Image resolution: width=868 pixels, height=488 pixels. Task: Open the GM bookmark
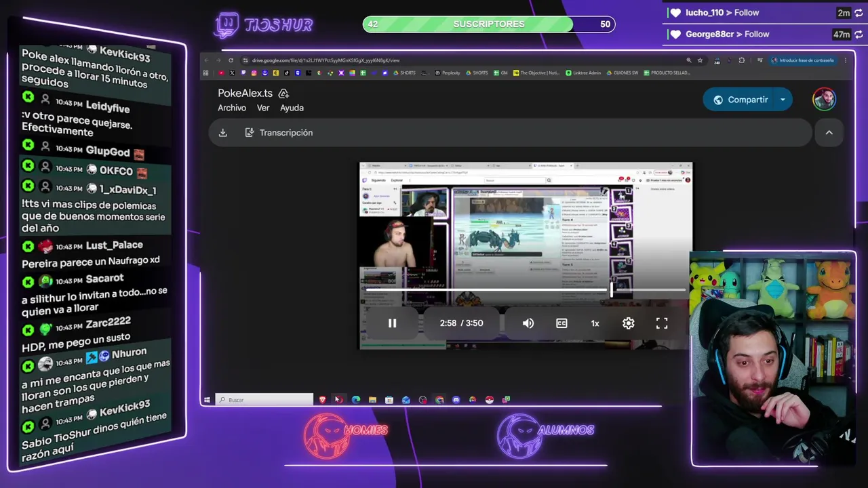pos(500,73)
